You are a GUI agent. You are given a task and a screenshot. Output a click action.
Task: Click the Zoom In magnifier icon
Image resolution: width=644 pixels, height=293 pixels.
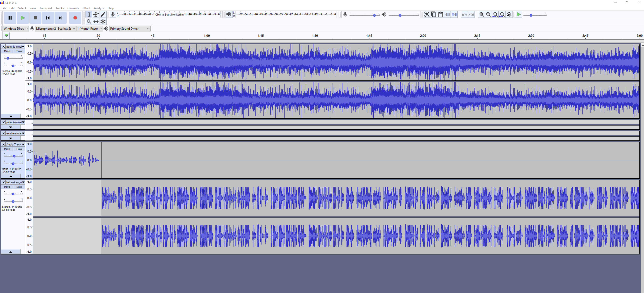click(481, 14)
